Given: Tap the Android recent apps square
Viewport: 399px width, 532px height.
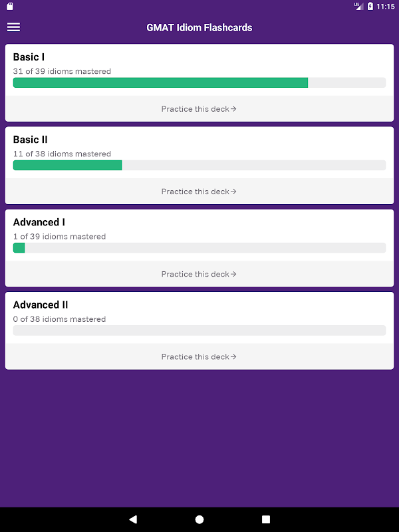Looking at the screenshot, I should tap(266, 519).
